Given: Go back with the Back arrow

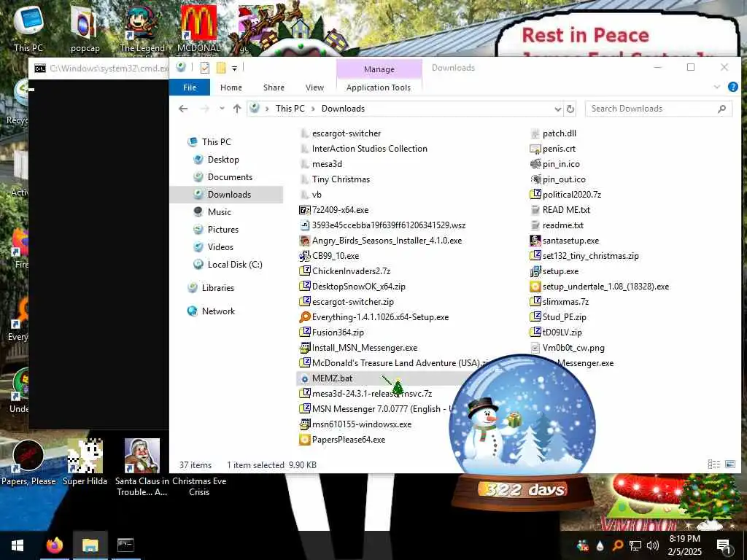Looking at the screenshot, I should coord(183,109).
